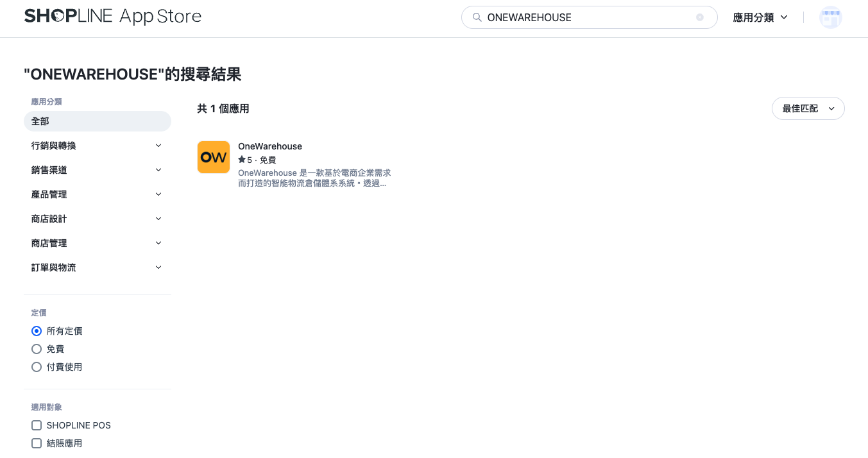Select the 商店設計 category label
Image resolution: width=868 pixels, height=458 pixels.
(49, 219)
